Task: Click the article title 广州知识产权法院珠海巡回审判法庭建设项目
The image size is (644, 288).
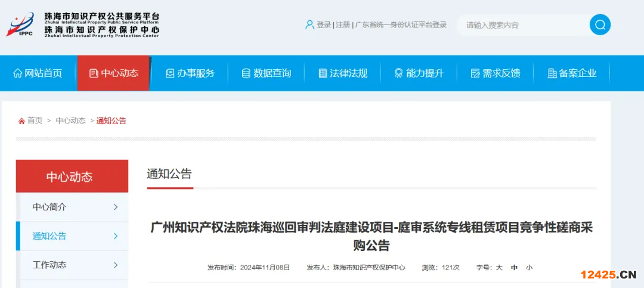Action: (x=371, y=236)
